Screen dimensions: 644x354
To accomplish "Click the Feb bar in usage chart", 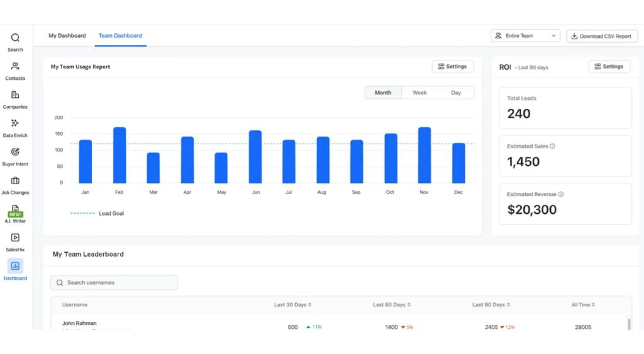I will 119,155.
